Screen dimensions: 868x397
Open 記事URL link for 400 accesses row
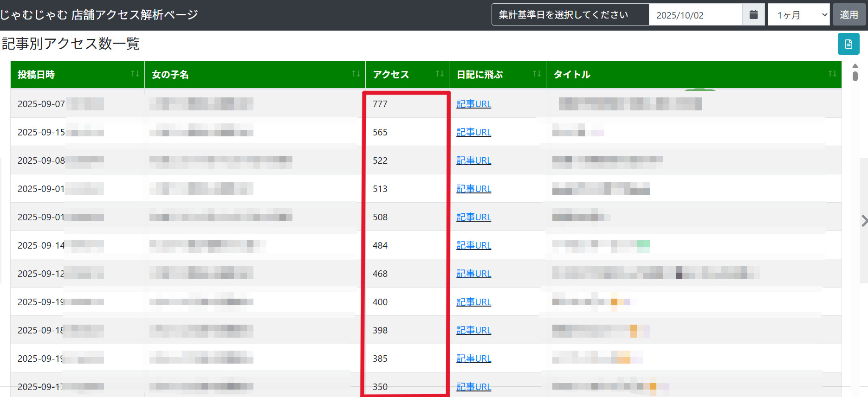[473, 302]
